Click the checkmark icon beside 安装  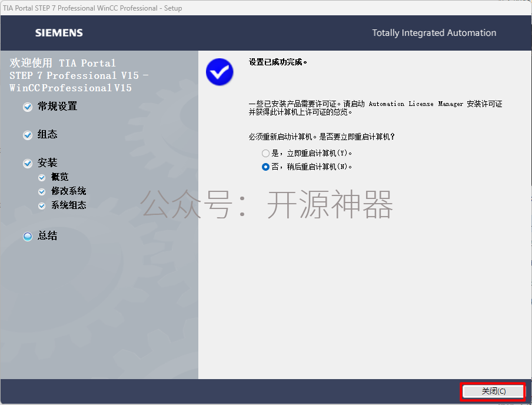point(28,163)
